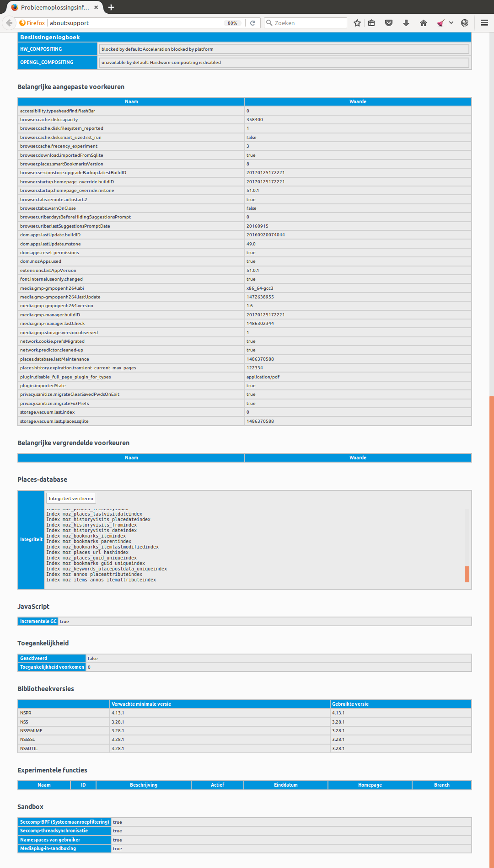Viewport: 494px width, 868px height.
Task: Go to Home page icon
Action: [x=424, y=23]
